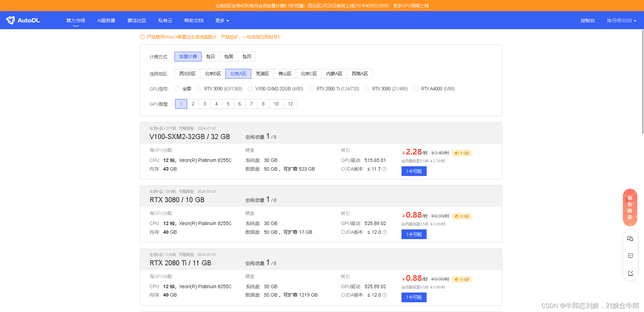Image resolution: width=644 pixels, height=312 pixels.
Task: Click the orange promotion banner at the top
Action: click(x=322, y=6)
